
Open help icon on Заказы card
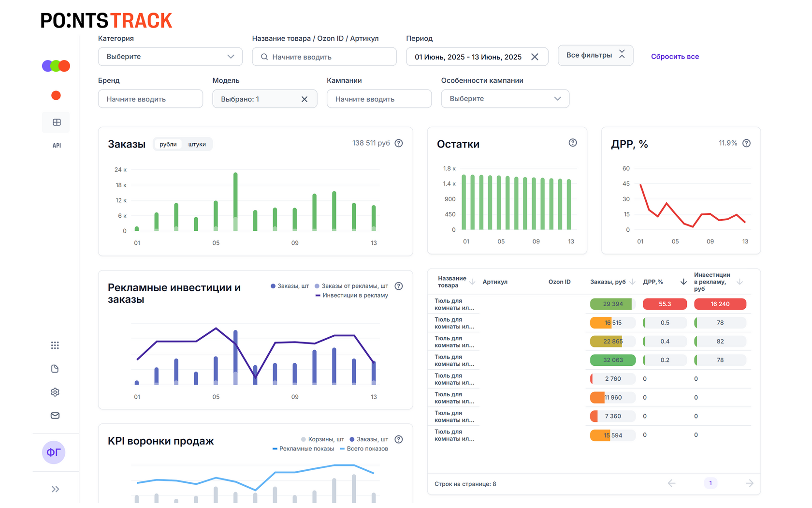click(x=399, y=143)
